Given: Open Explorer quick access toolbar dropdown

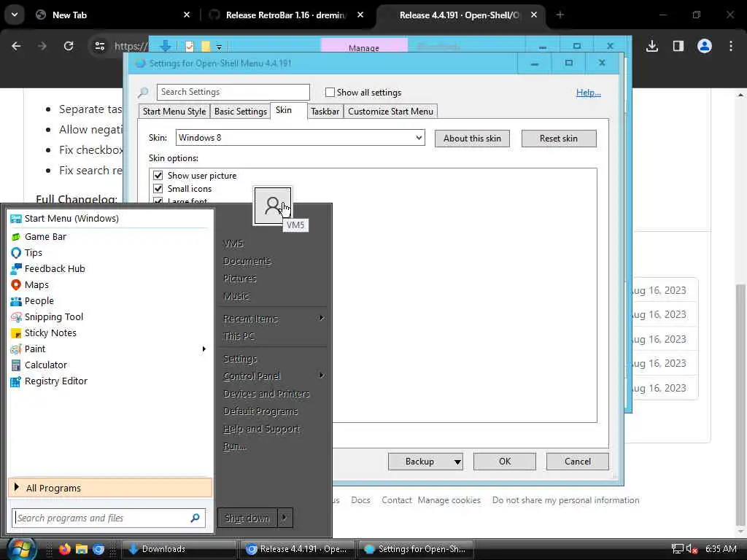Looking at the screenshot, I should [x=219, y=47].
